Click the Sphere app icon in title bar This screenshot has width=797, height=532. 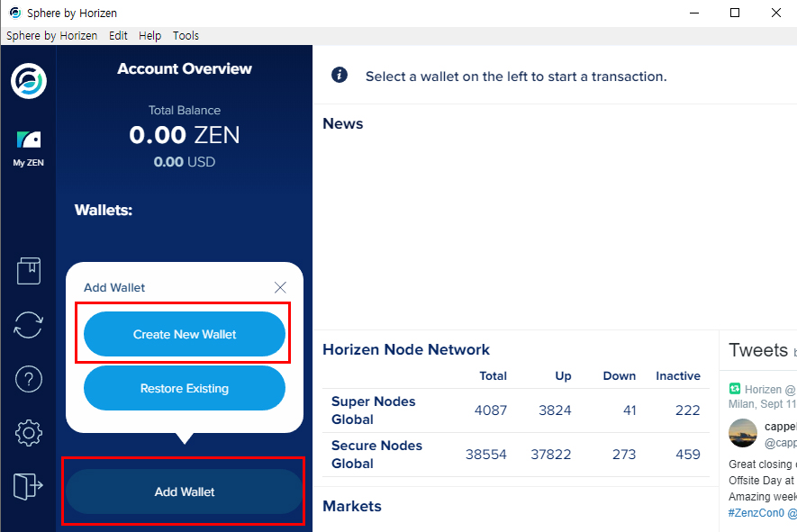[x=15, y=13]
